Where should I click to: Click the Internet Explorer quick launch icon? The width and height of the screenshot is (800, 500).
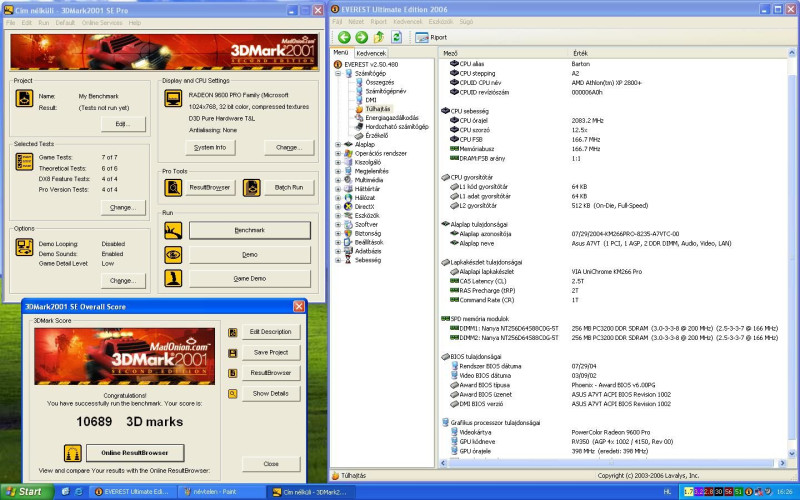pos(79,492)
